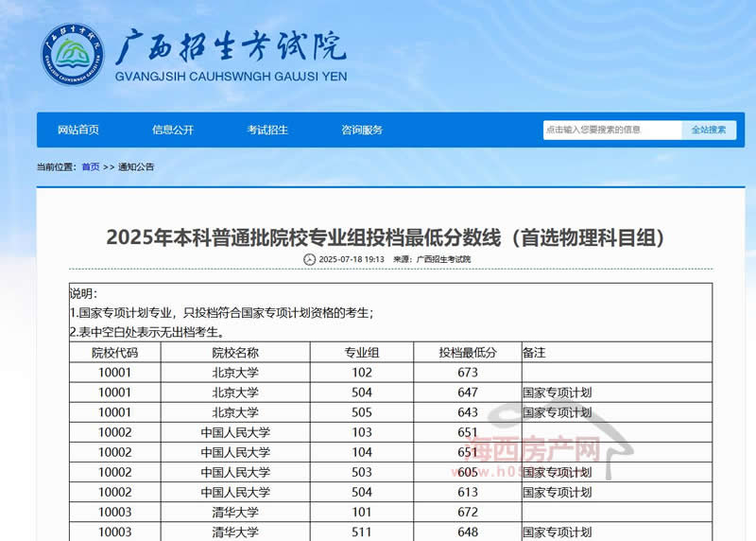The image size is (756, 541).
Task: Click 专业组 cell 505 for 北京大学
Action: point(362,412)
